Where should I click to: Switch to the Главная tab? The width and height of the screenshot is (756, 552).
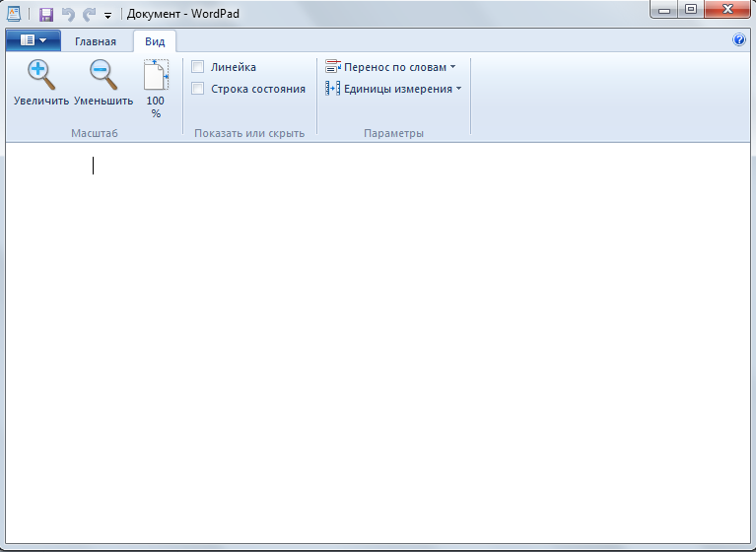tap(96, 41)
